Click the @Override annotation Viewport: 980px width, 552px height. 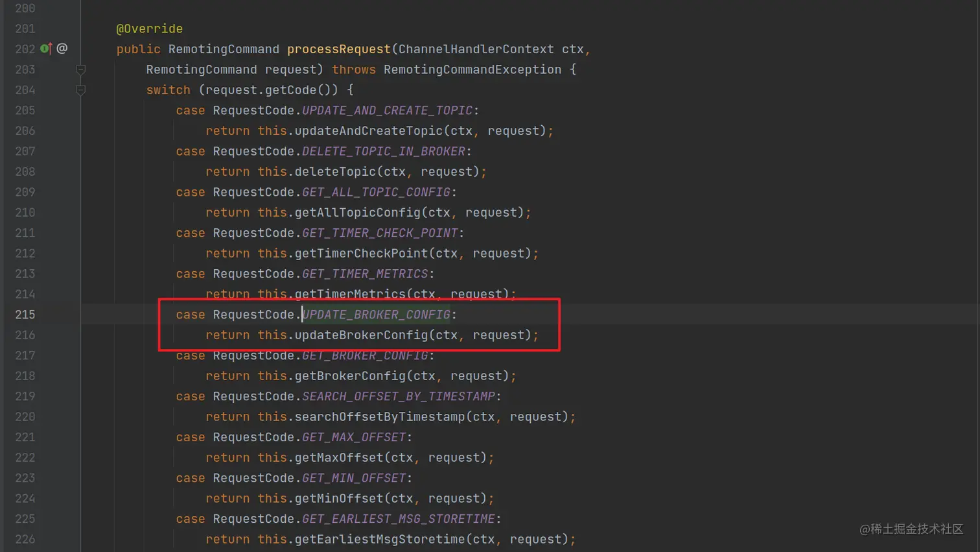(149, 29)
